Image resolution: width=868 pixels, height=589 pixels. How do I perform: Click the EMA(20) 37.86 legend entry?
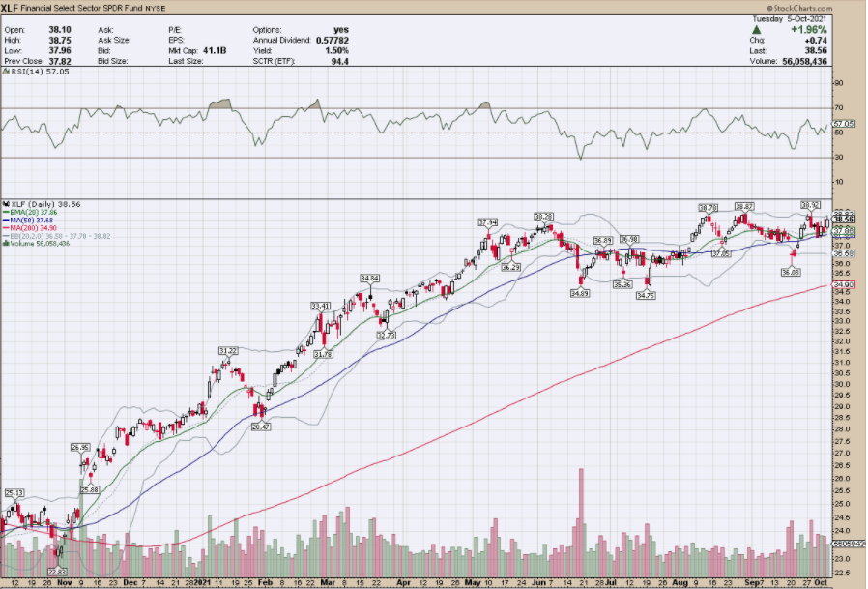pyautogui.click(x=30, y=212)
